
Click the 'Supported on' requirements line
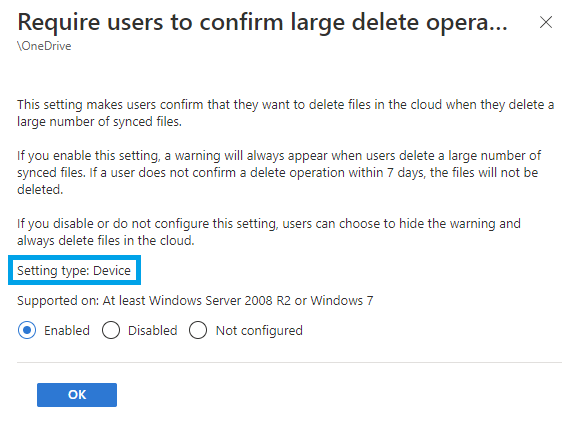195,301
